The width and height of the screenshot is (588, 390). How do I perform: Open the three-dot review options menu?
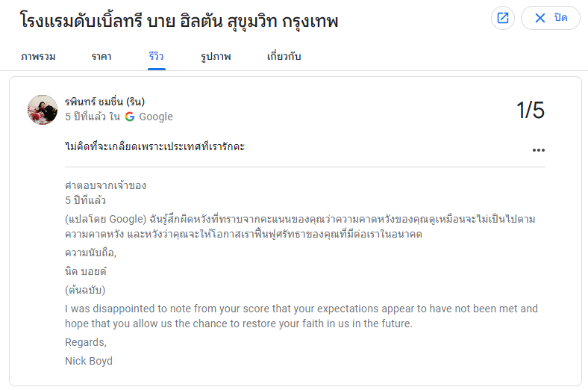(x=539, y=149)
